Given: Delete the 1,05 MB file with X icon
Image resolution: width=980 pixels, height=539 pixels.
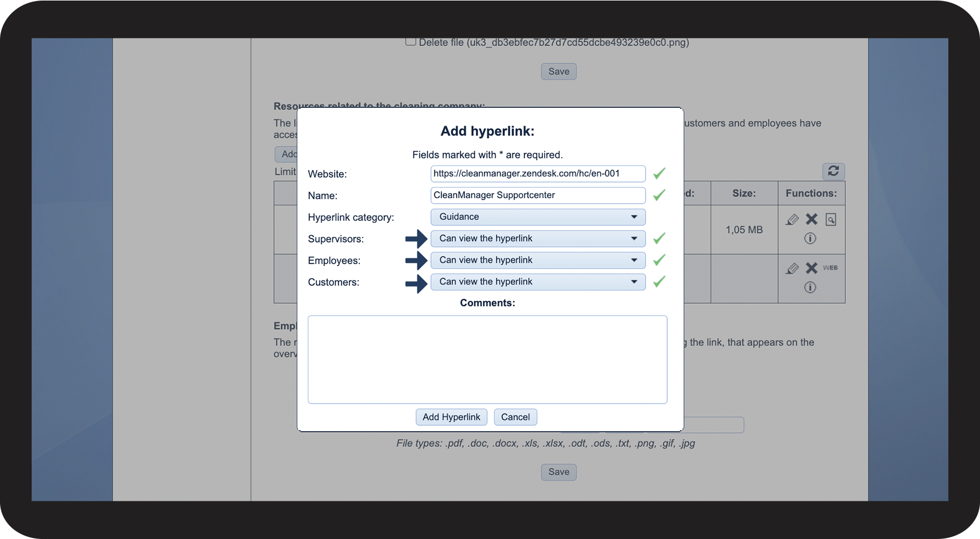Looking at the screenshot, I should coord(811,219).
